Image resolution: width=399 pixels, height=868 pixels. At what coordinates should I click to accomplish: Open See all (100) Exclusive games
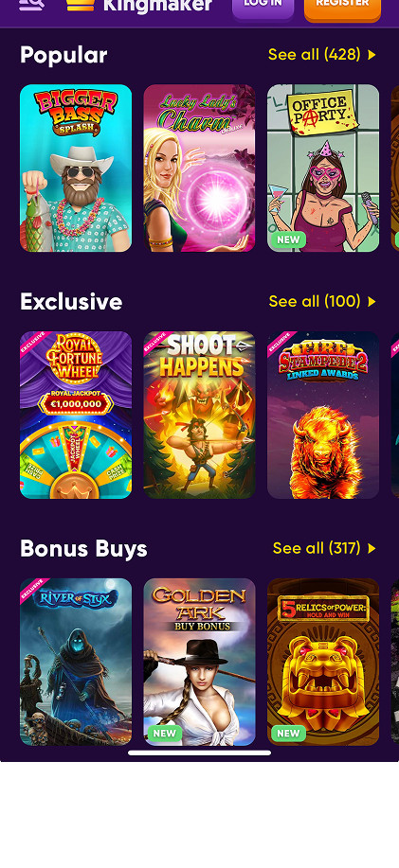tap(315, 301)
